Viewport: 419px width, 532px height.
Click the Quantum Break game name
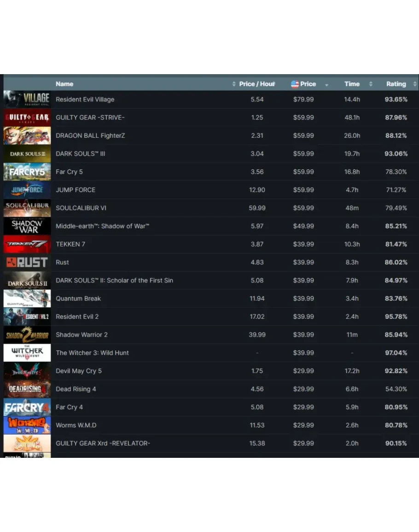tap(78, 298)
